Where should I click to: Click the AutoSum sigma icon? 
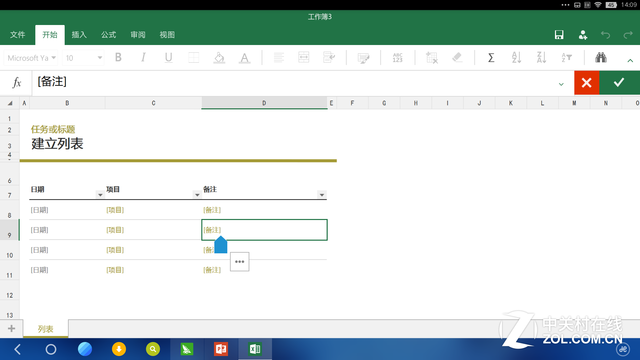pyautogui.click(x=491, y=58)
